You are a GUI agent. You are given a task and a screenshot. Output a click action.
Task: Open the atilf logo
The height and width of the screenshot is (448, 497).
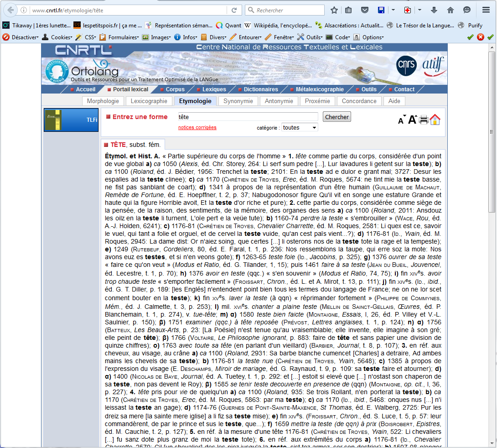coord(434,66)
